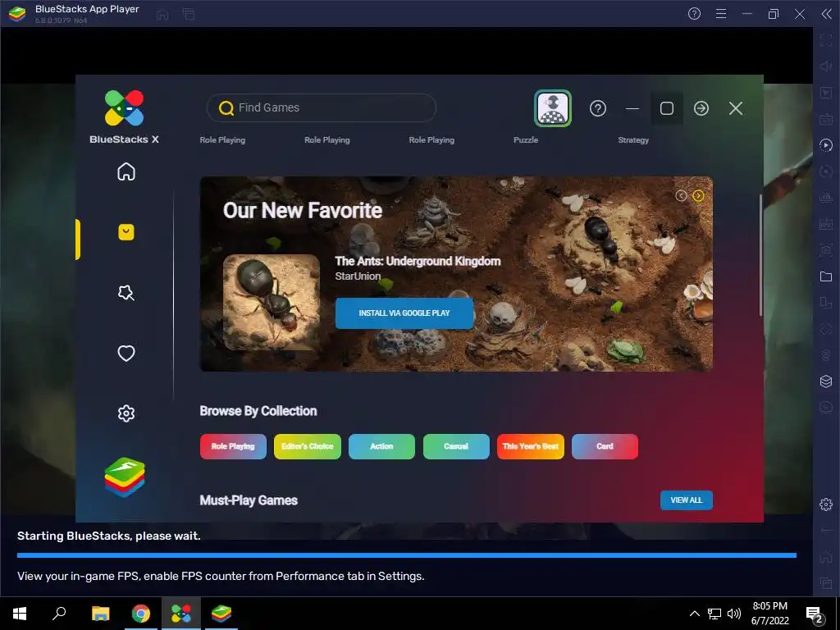Switch to BlueStacks X taskbar icon
The width and height of the screenshot is (840, 630).
pyautogui.click(x=181, y=614)
